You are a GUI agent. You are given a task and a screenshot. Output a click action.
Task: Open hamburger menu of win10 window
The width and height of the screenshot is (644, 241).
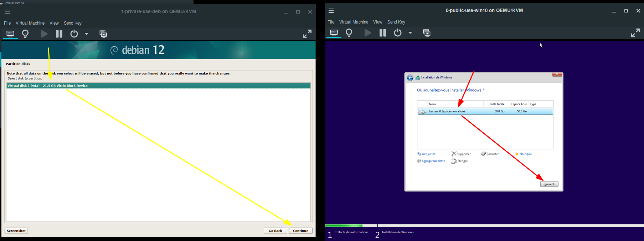click(331, 11)
